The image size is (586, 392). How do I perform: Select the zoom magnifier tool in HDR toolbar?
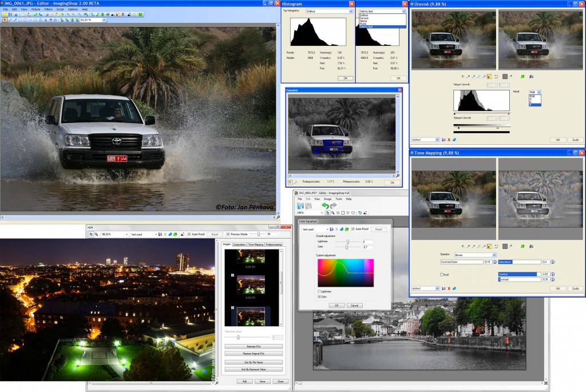coord(96,234)
